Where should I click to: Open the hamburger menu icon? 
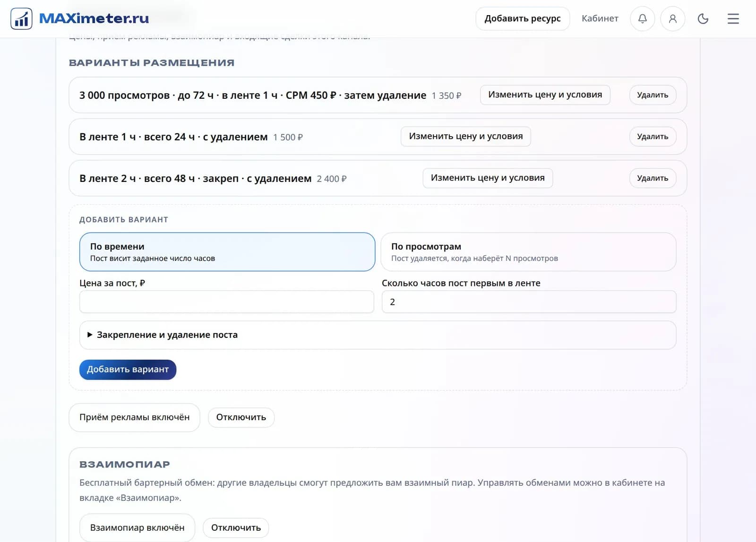pyautogui.click(x=733, y=19)
